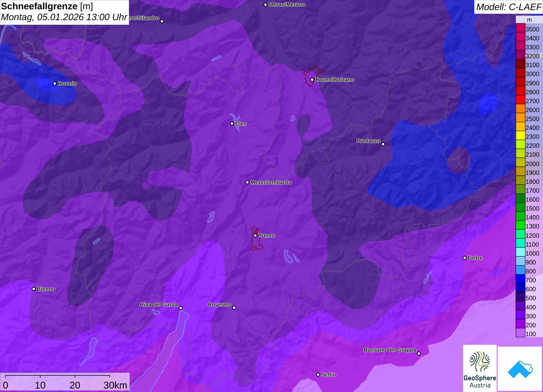Click the "900" legend value

[x=531, y=262]
